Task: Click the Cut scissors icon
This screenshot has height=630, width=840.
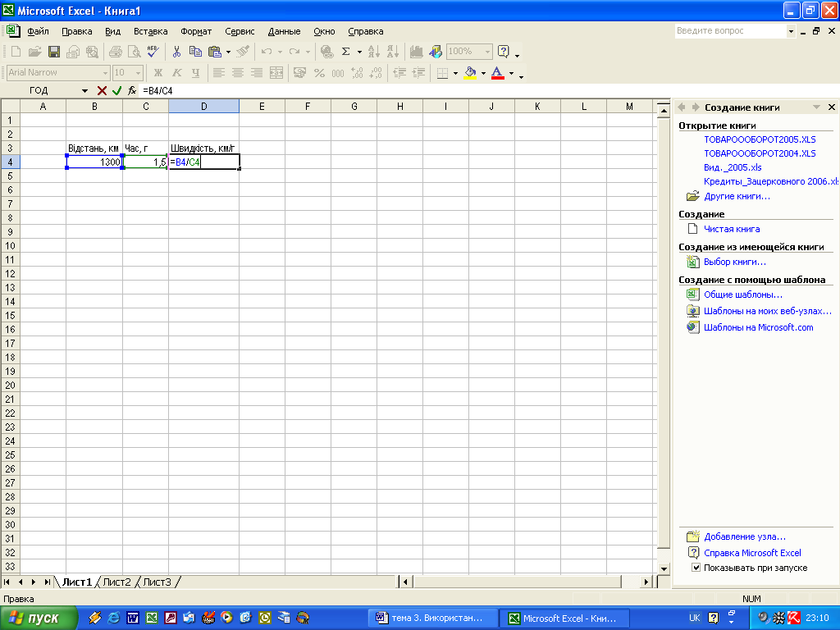Action: (176, 52)
